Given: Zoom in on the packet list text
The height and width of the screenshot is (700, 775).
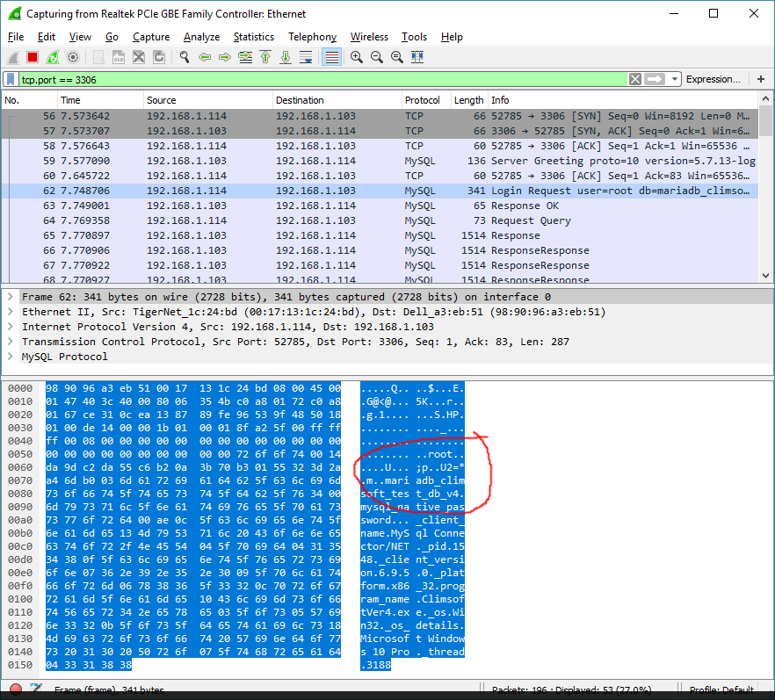Looking at the screenshot, I should click(x=357, y=56).
